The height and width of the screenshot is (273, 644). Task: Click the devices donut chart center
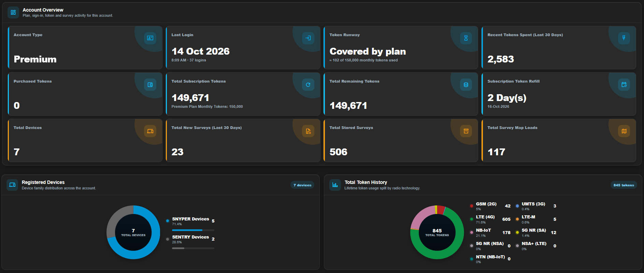133,232
